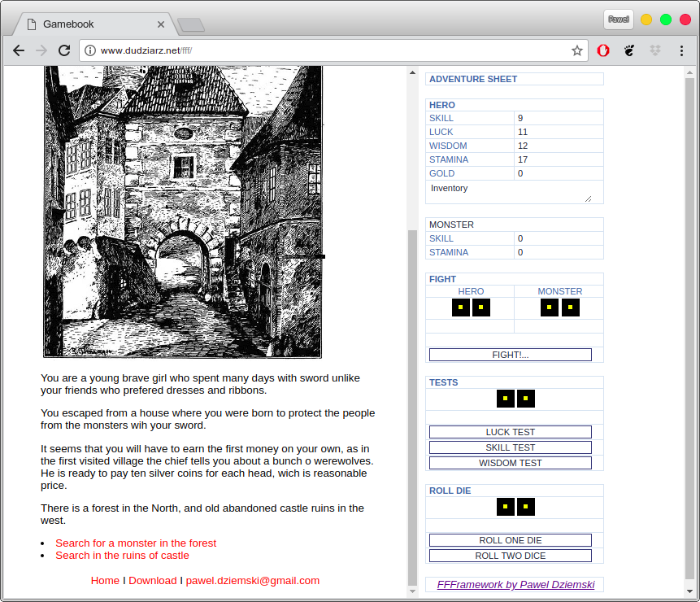
Task: Click the dice image under ROLL DIE
Action: click(x=515, y=507)
